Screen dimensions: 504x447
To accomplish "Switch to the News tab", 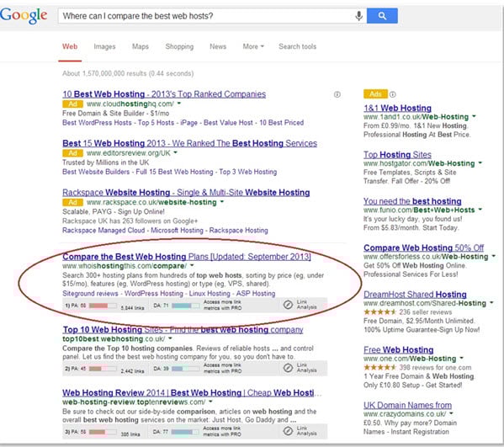I will 218,46.
